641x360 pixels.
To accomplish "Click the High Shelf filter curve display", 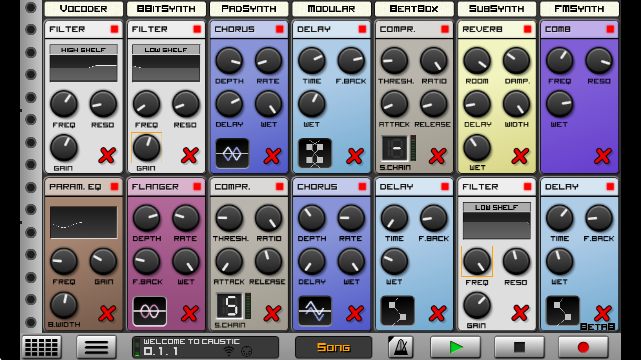I will coord(83,68).
